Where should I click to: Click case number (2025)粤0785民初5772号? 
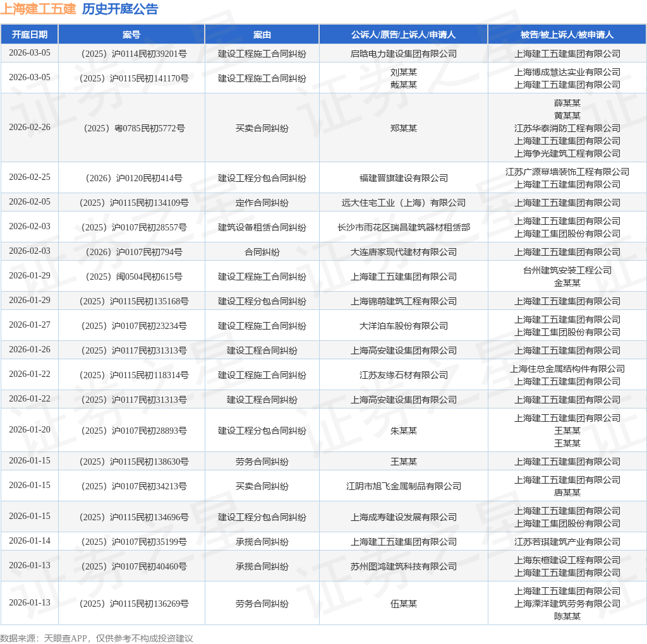click(x=134, y=128)
